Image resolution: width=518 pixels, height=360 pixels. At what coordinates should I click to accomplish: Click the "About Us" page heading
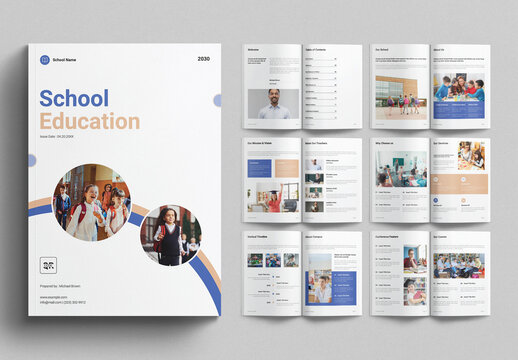coord(438,50)
